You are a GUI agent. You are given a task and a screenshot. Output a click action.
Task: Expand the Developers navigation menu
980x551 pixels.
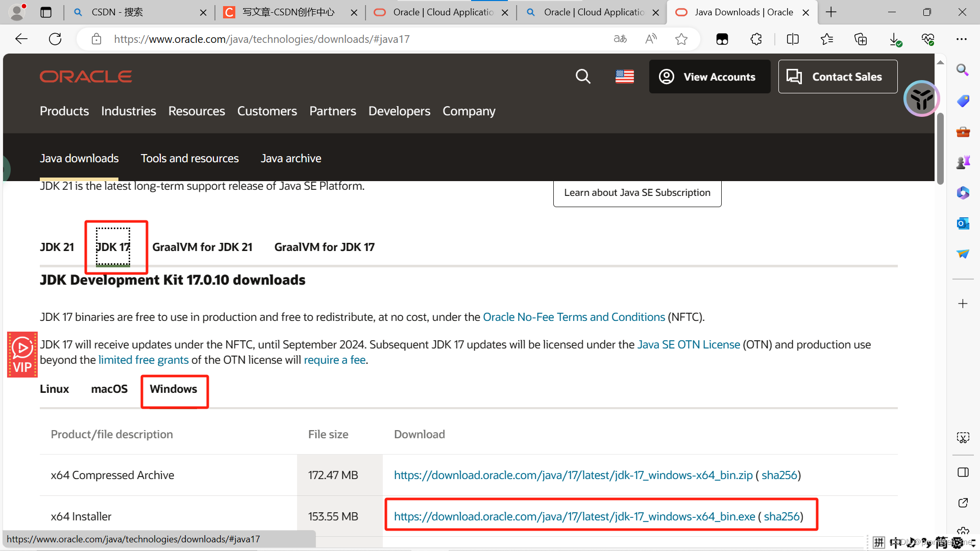point(399,111)
